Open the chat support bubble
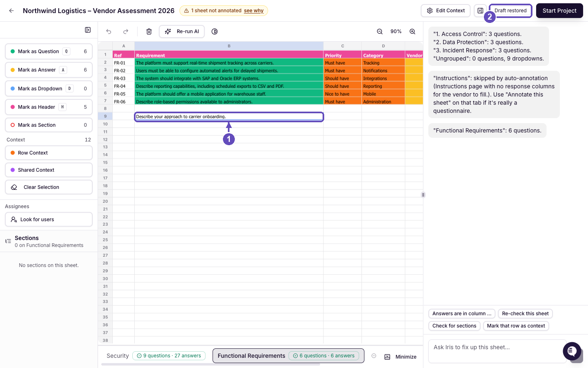 [572, 351]
